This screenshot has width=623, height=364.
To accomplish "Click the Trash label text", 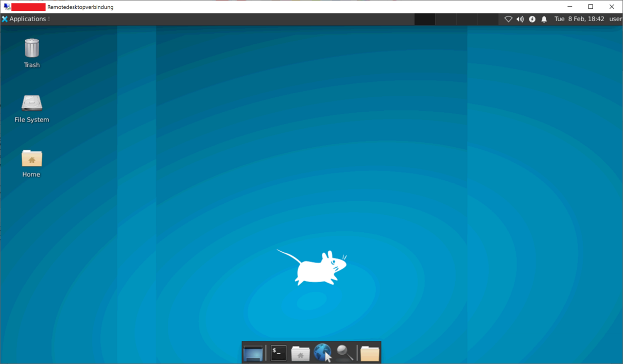I will click(32, 65).
